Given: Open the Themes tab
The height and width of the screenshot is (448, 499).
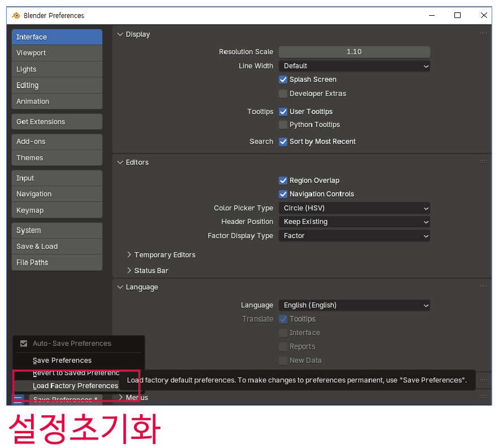Looking at the screenshot, I should pos(57,158).
